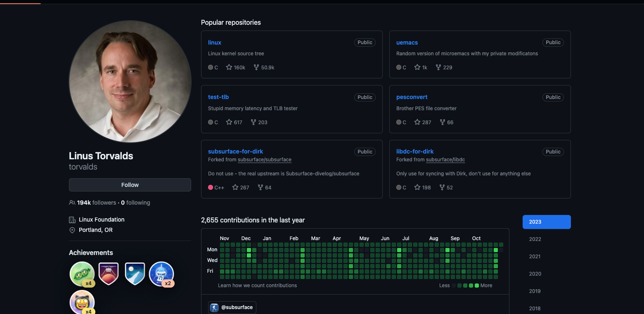Select the 2021 contributions year
Image resolution: width=644 pixels, height=314 pixels.
[535, 257]
